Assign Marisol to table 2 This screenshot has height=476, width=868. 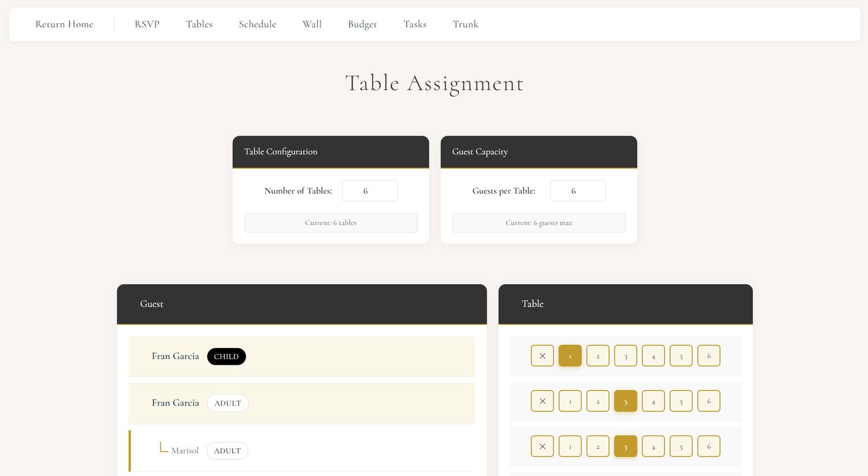click(598, 446)
